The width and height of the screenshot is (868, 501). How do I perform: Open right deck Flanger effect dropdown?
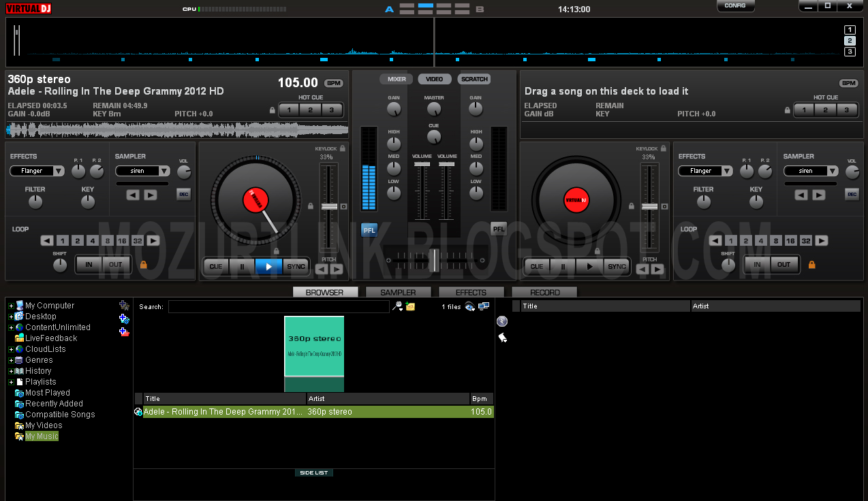[x=706, y=171]
